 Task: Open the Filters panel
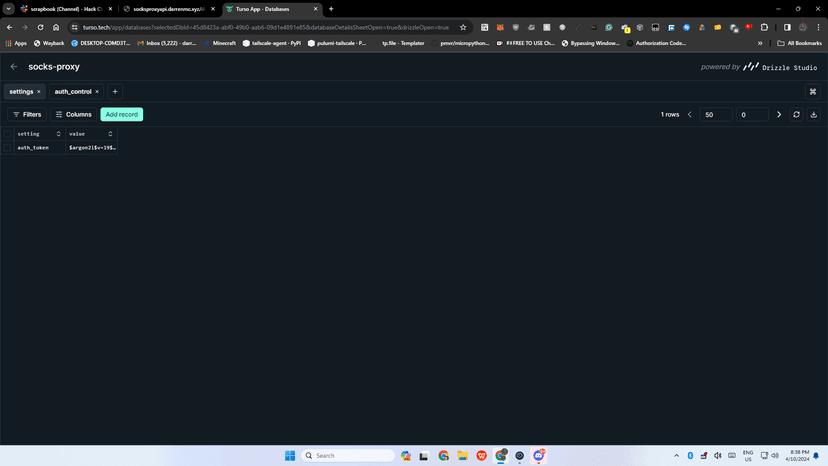tap(27, 114)
